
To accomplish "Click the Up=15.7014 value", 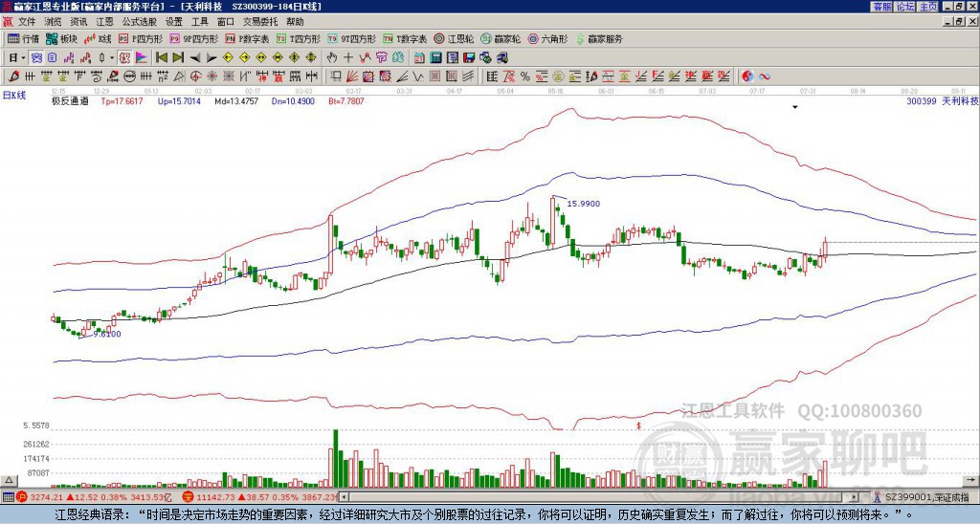I will click(179, 101).
